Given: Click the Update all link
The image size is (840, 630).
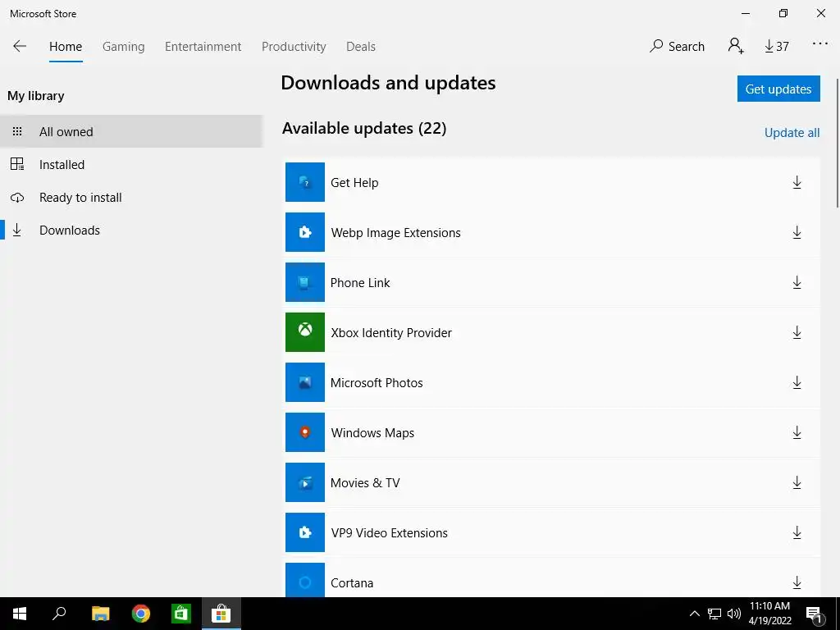Looking at the screenshot, I should point(792,133).
